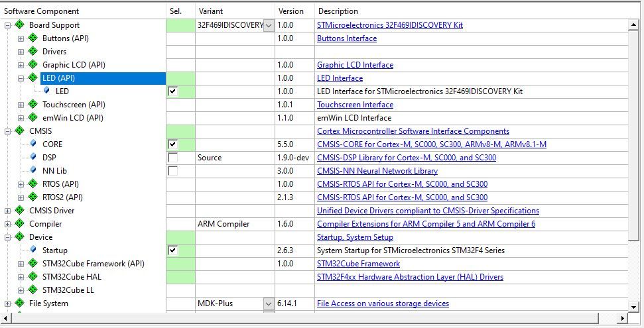Image resolution: width=644 pixels, height=328 pixels.
Task: Open the CMSIS-DSP Library link
Action: pyautogui.click(x=407, y=157)
